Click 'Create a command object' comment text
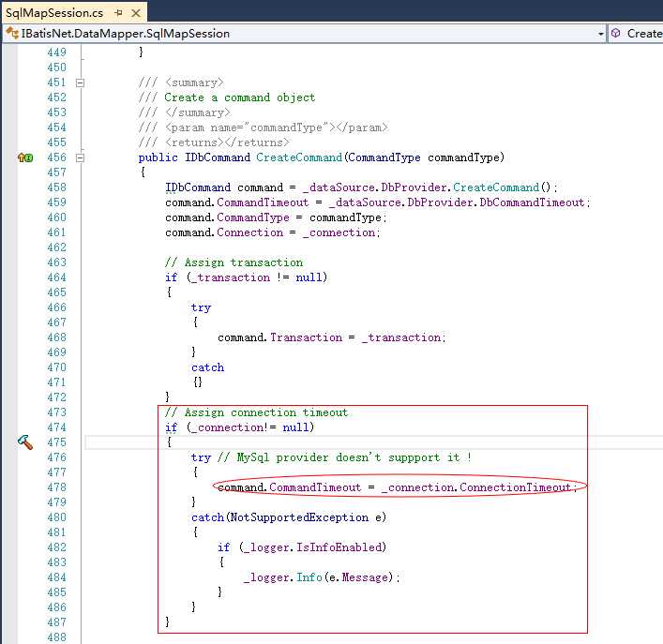The image size is (663, 644). coord(240,97)
